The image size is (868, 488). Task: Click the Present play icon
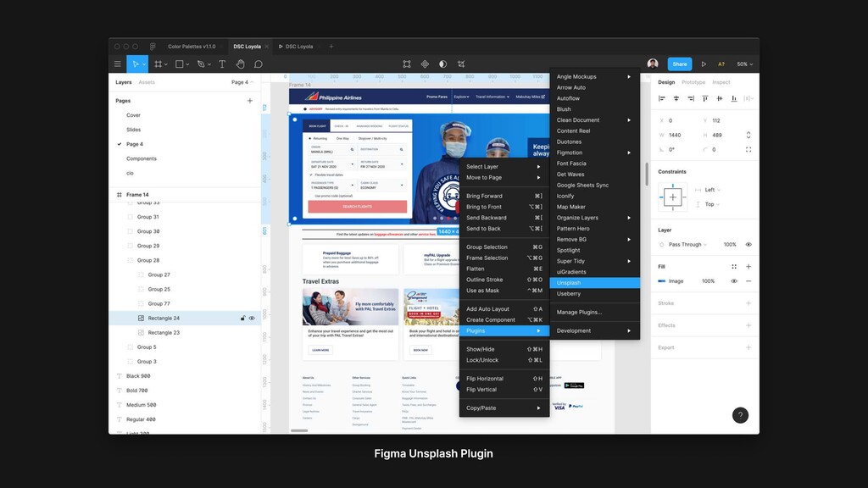704,64
